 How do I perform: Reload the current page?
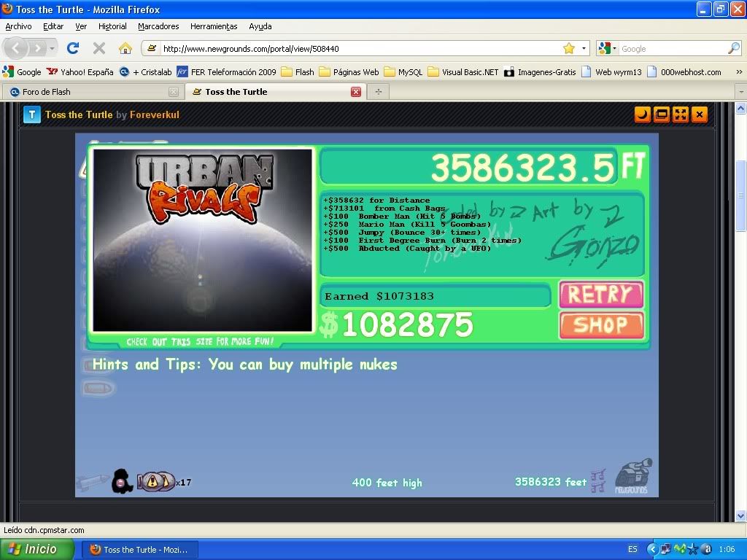coord(73,48)
